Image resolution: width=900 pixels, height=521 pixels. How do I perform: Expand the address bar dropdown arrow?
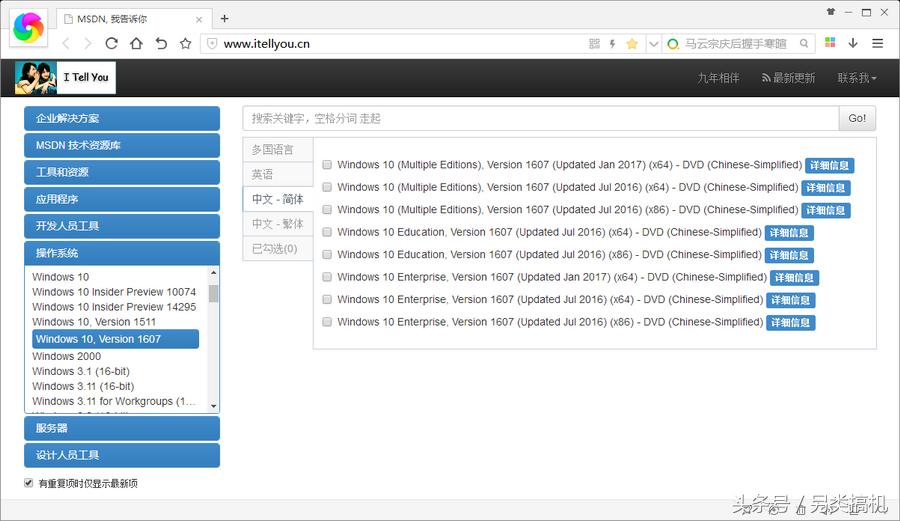coord(653,44)
